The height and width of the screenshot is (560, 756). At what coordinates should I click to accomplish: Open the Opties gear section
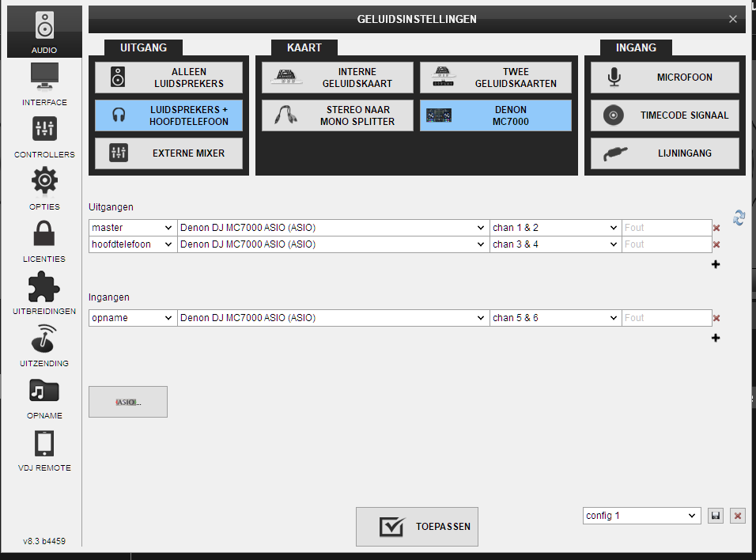pyautogui.click(x=44, y=188)
